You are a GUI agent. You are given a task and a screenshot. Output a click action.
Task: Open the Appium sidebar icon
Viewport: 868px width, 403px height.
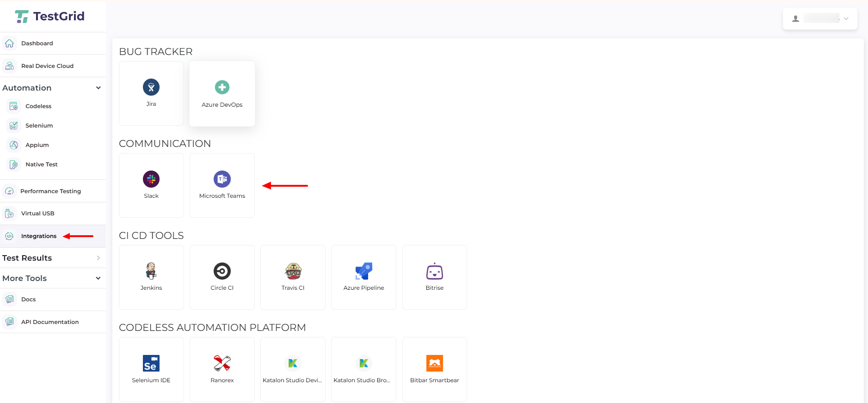pyautogui.click(x=14, y=145)
